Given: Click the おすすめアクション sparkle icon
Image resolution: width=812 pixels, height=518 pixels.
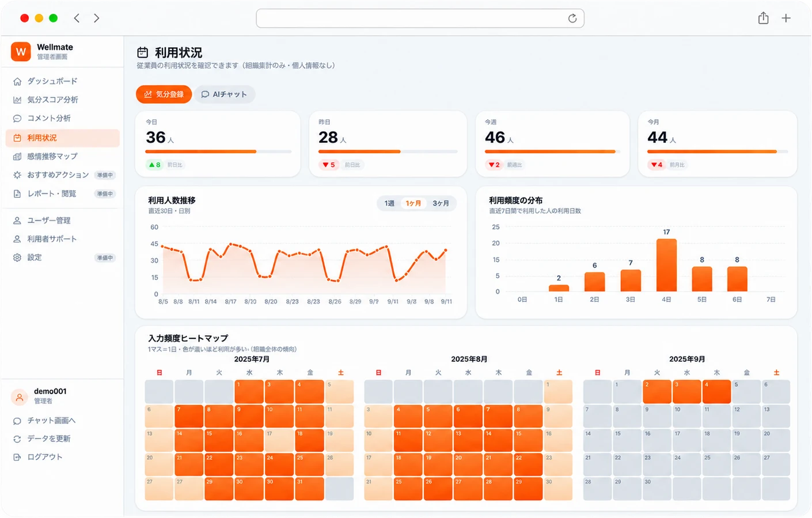Looking at the screenshot, I should 17,175.
